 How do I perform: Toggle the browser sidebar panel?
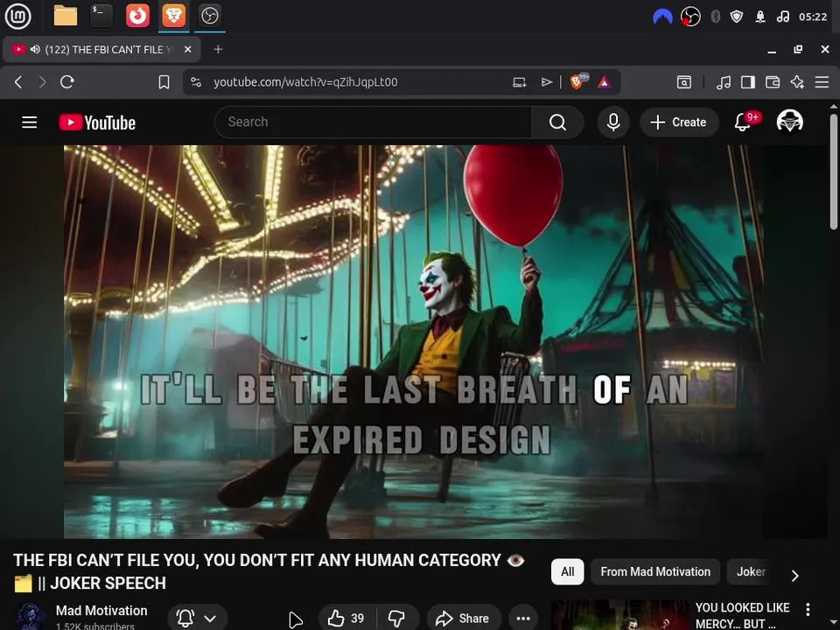pyautogui.click(x=748, y=82)
